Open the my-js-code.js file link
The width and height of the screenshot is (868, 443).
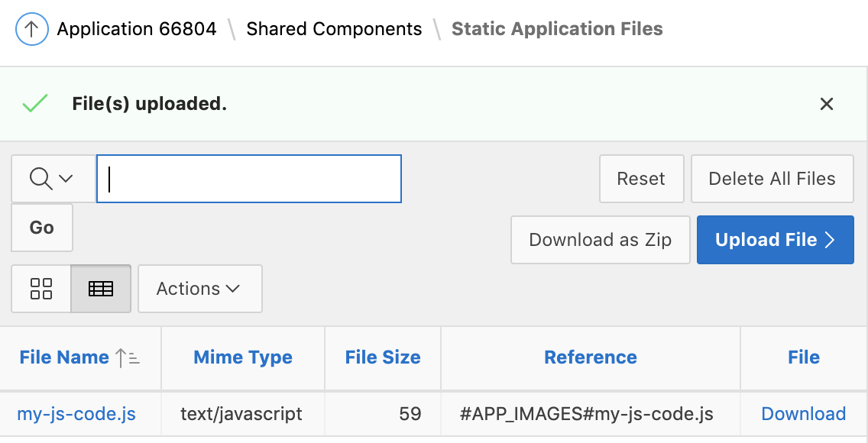click(76, 414)
